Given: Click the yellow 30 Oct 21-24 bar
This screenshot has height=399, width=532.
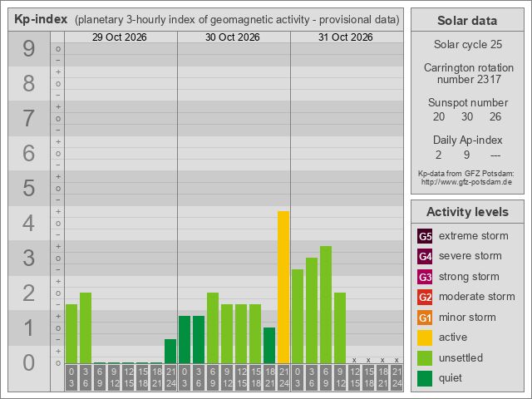Looking at the screenshot, I should click(283, 287).
